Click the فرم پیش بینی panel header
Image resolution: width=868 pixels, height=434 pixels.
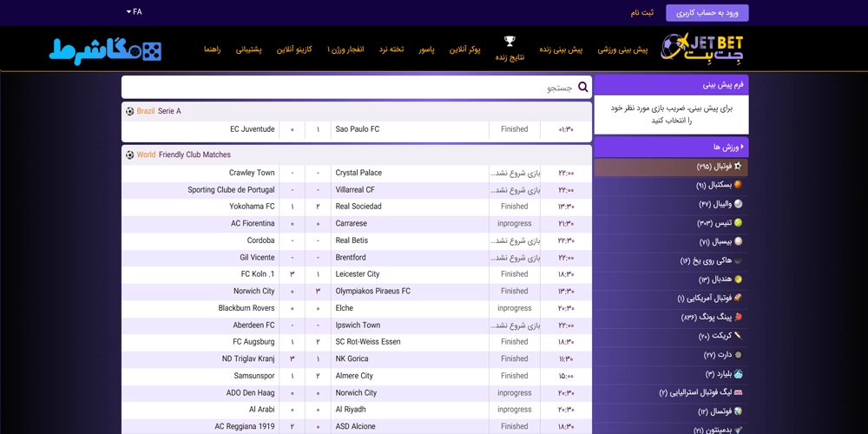[x=671, y=85]
